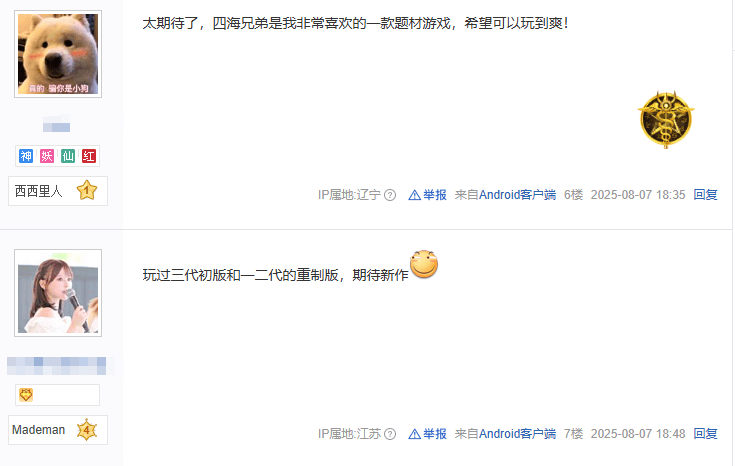Click the Mademan rank title badge
Screen dimensions: 735x466
(x=58, y=430)
